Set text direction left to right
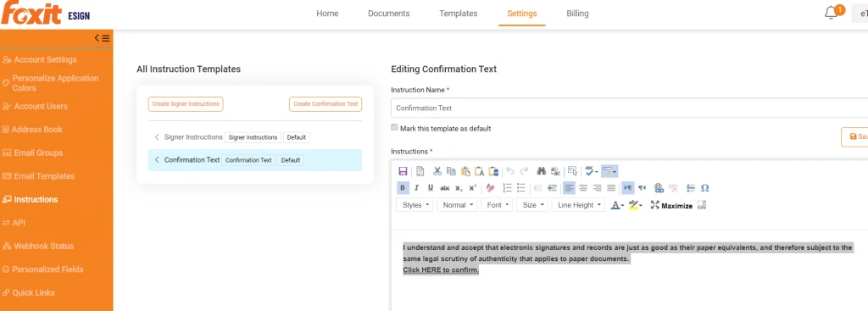The width and height of the screenshot is (868, 311). [x=628, y=187]
